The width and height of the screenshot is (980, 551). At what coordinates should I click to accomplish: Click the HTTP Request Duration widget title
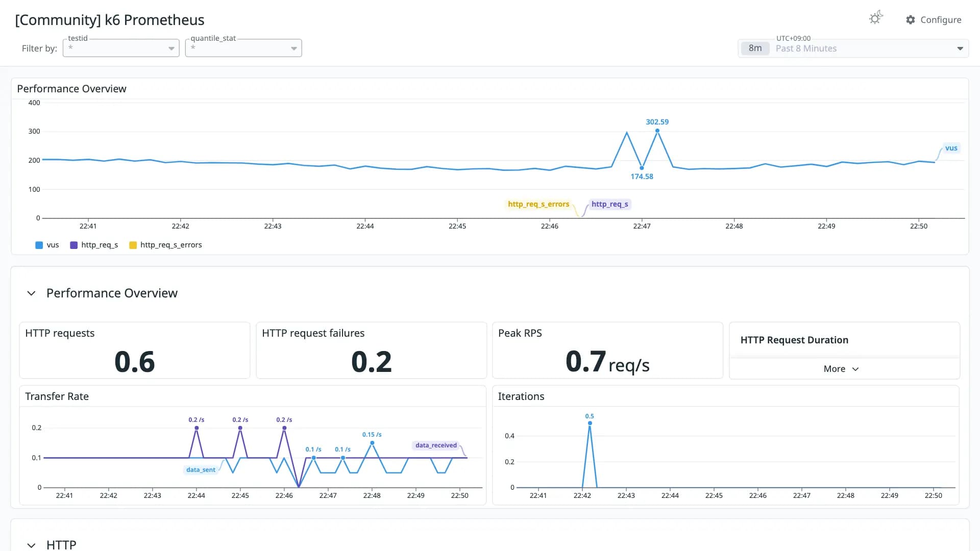coord(794,340)
